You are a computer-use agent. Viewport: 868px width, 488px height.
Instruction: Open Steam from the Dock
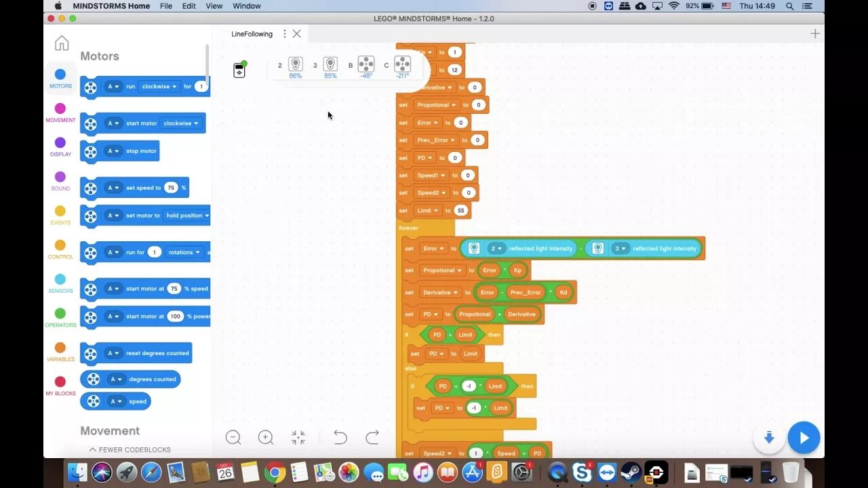click(x=631, y=472)
